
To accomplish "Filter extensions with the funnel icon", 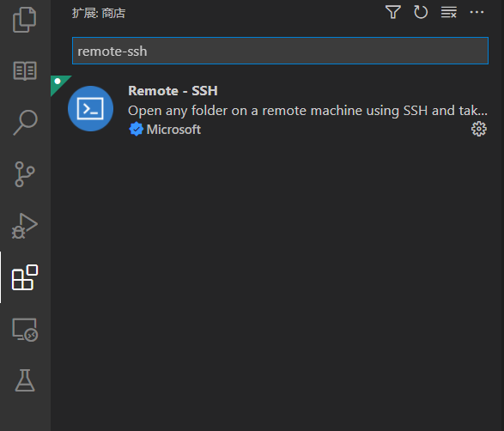I will point(392,12).
